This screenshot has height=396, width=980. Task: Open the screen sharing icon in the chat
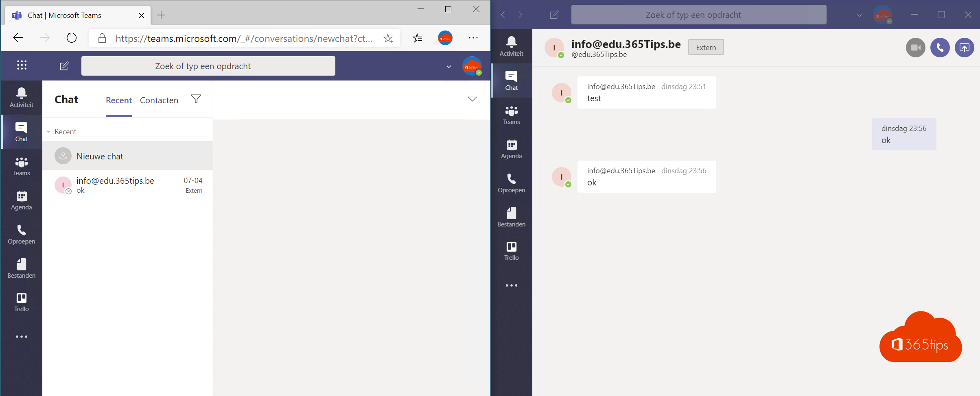coord(965,47)
